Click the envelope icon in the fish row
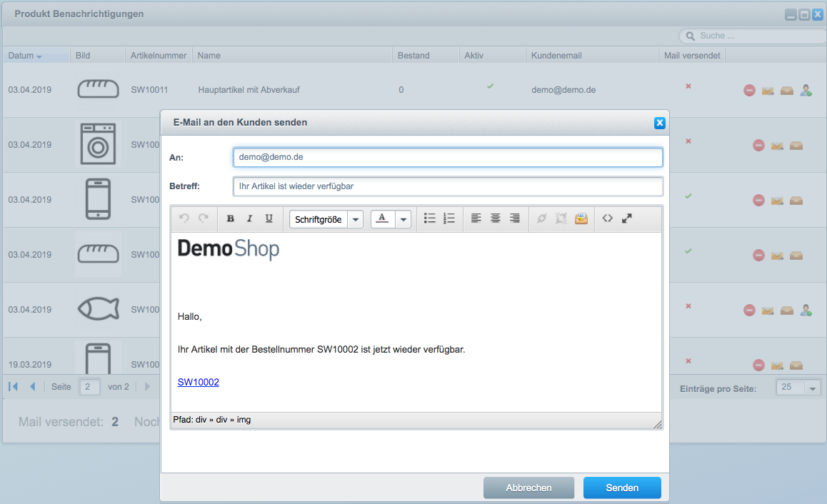 (x=768, y=311)
